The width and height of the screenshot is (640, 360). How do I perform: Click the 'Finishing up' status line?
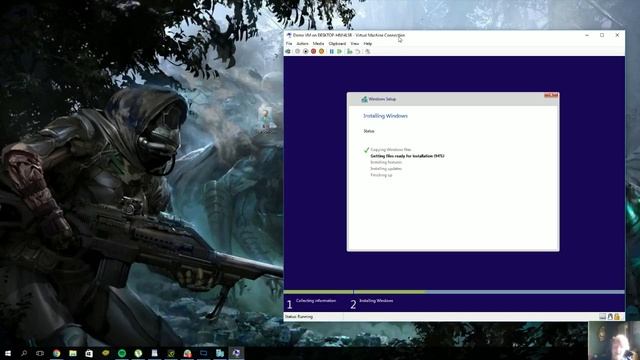coord(381,175)
